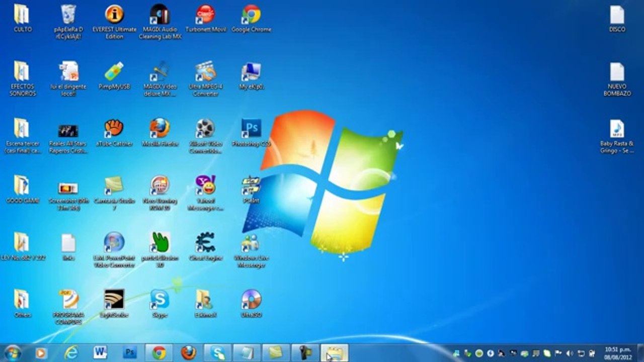Image resolution: width=644 pixels, height=362 pixels.
Task: Switch to Skype in the taskbar
Action: pos(218,353)
